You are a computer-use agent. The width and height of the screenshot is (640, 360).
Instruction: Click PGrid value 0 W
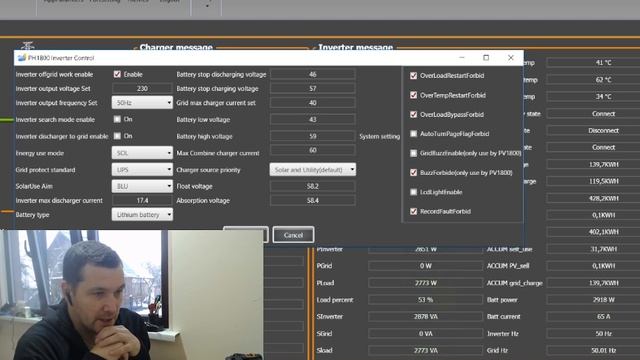(x=425, y=266)
